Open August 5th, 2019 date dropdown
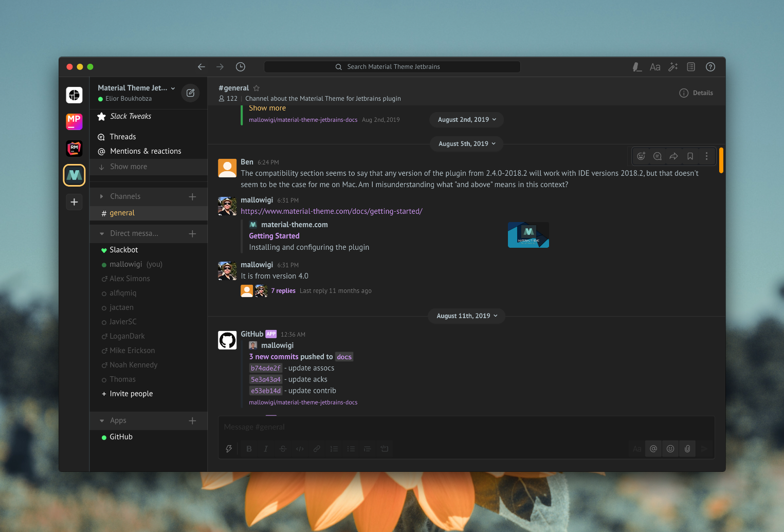Screen dimensions: 784x532 click(467, 144)
